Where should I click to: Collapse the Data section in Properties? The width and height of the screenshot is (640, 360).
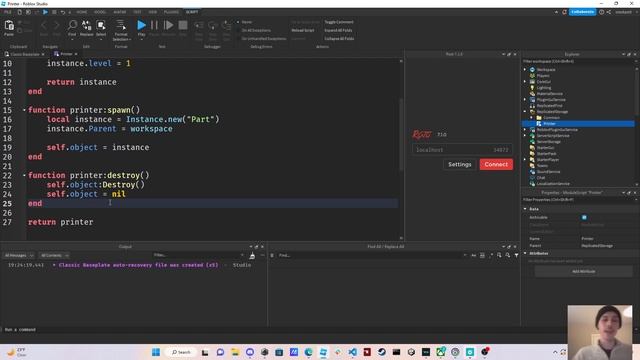click(x=525, y=209)
